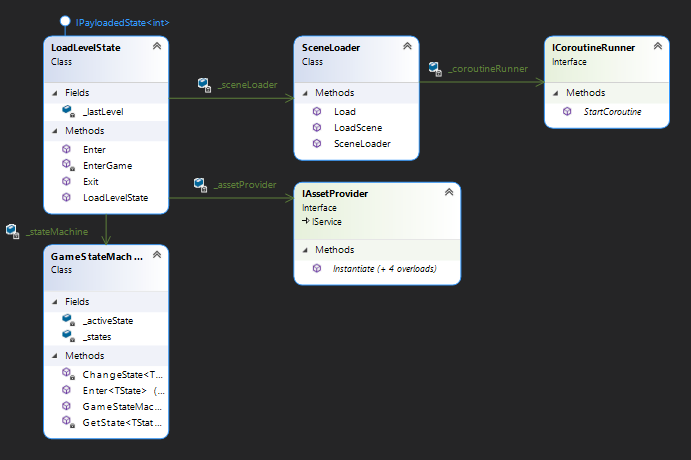Click the EnterGame private method icon
691x460 pixels.
click(x=68, y=165)
